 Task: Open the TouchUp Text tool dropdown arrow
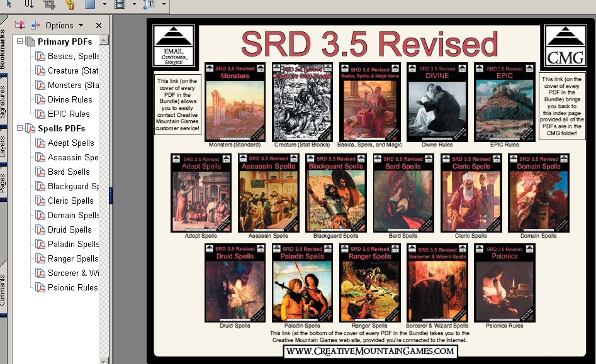point(164,4)
